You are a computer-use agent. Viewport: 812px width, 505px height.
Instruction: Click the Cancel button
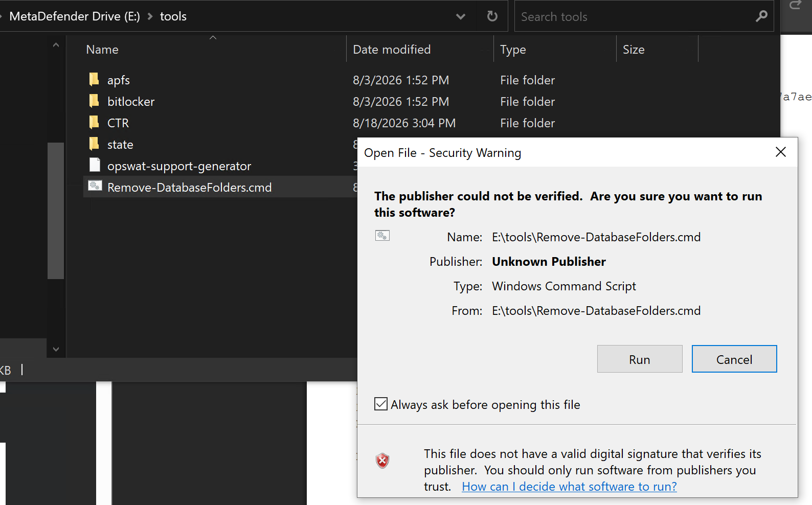pos(734,359)
